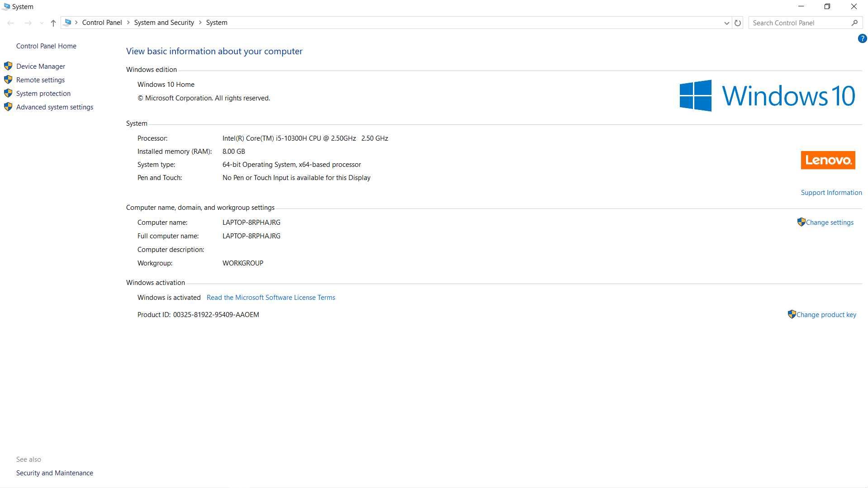Navigate to System and Security breadcrumb
The width and height of the screenshot is (868, 488).
coord(164,23)
